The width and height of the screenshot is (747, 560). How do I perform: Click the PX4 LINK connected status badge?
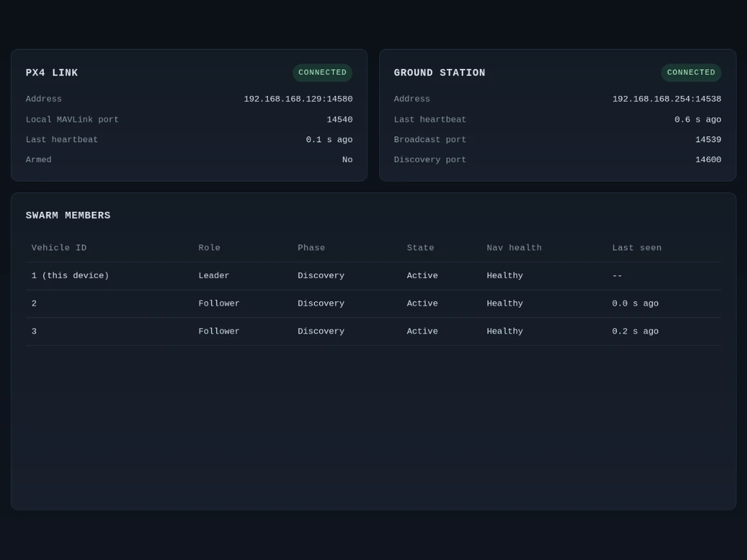[323, 72]
